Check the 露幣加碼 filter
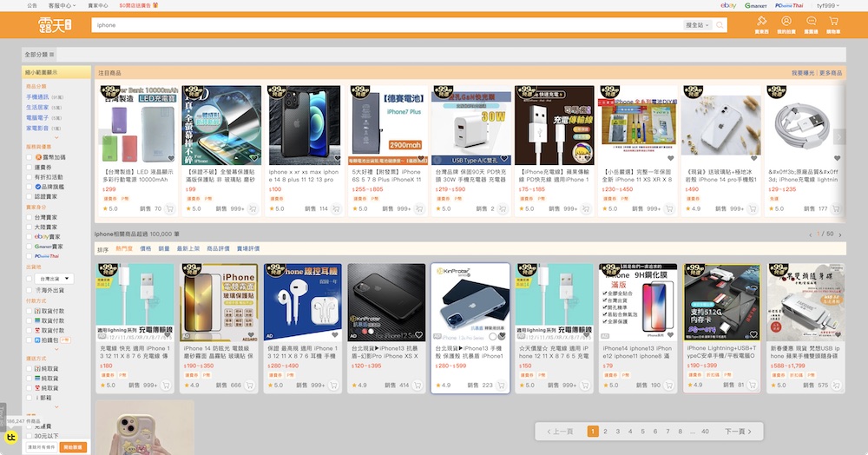Image resolution: width=868 pixels, height=455 pixels. point(30,157)
